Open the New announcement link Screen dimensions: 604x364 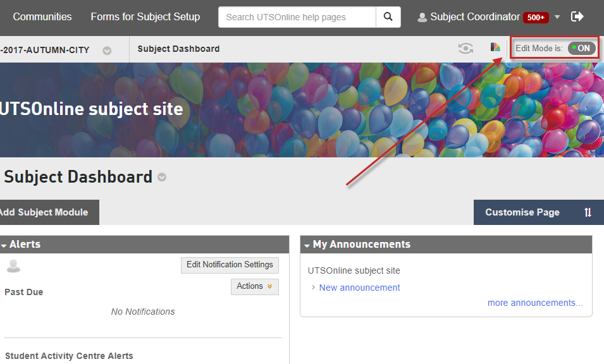point(359,288)
